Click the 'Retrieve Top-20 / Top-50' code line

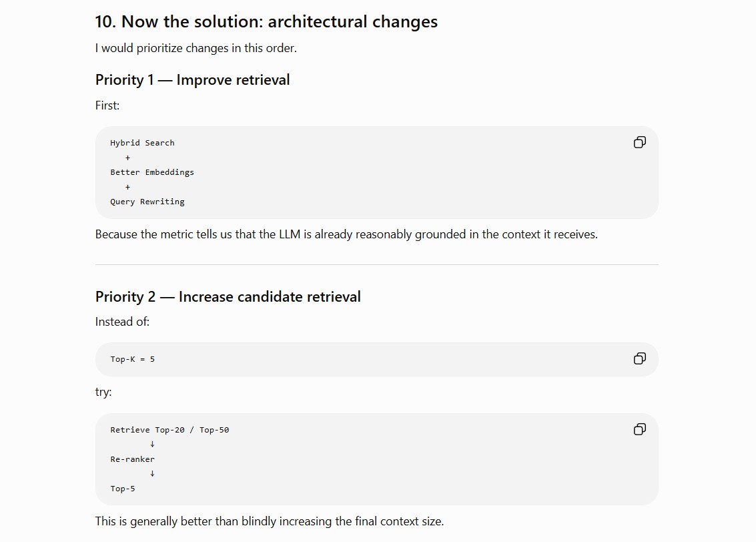[169, 430]
